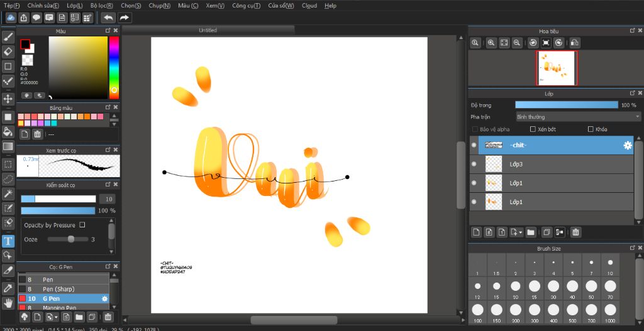Undock the Màu color panel
The height and width of the screenshot is (331, 644).
108,31
